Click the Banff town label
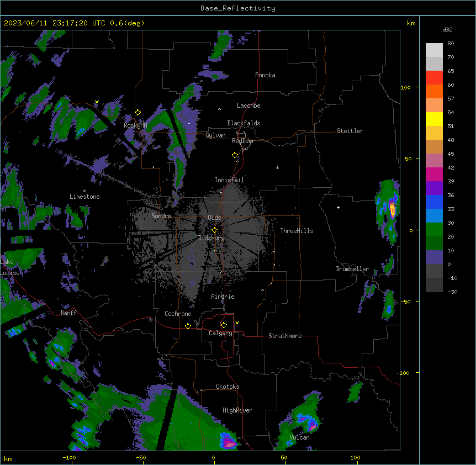 point(68,313)
